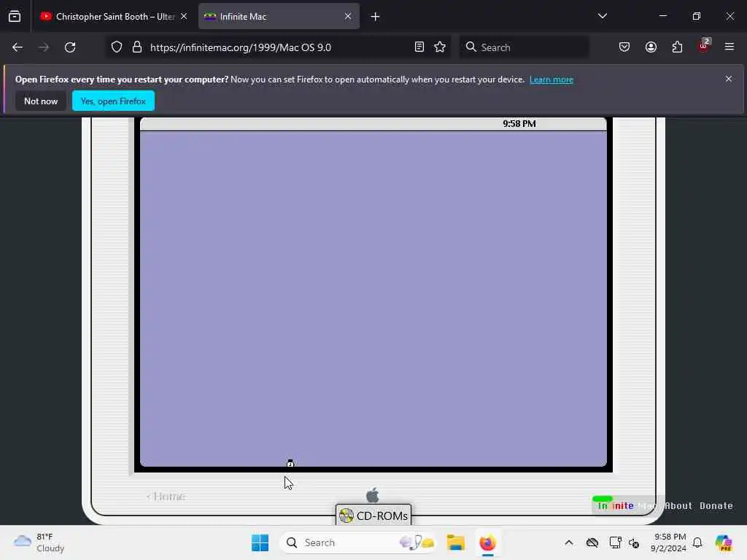Click the taskbar Search field

coord(358,542)
